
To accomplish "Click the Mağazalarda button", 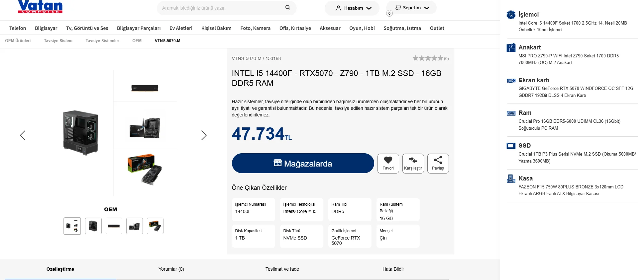I will (x=303, y=163).
